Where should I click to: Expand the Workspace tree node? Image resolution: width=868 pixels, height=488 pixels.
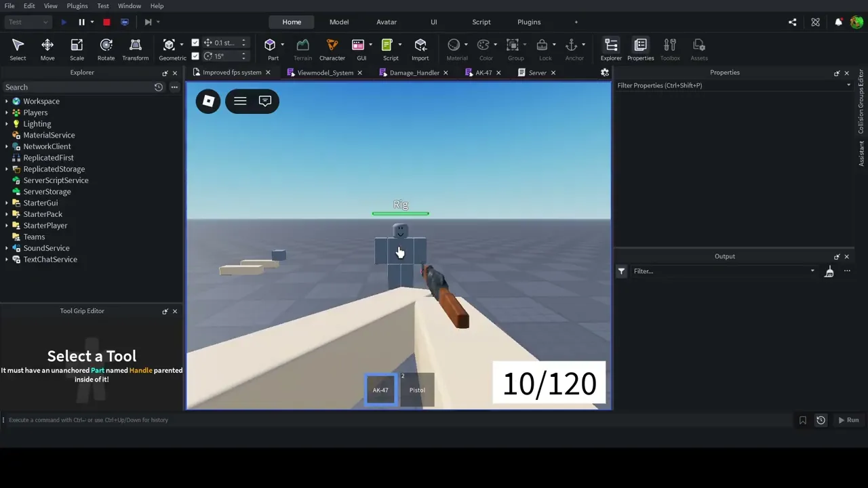(x=7, y=101)
